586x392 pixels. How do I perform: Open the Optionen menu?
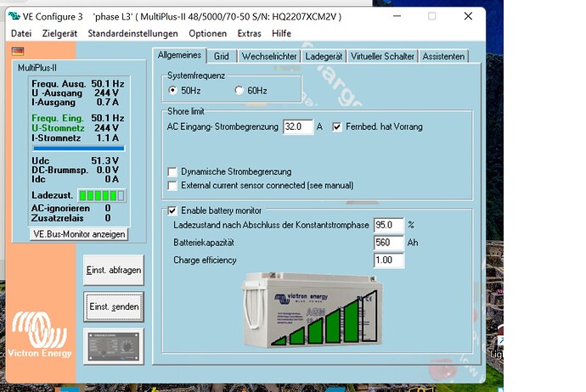pyautogui.click(x=207, y=34)
